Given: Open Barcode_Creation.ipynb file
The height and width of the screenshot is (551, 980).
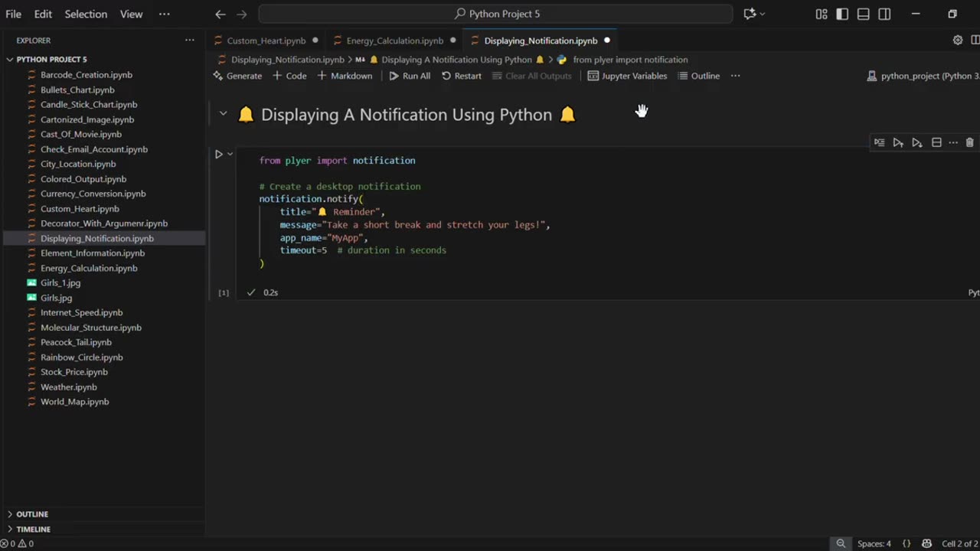Looking at the screenshot, I should (86, 75).
